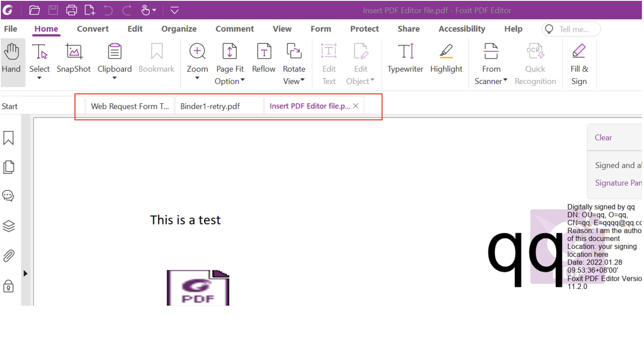644x339 pixels.
Task: Open Security lock panel in sidebar
Action: 8,286
